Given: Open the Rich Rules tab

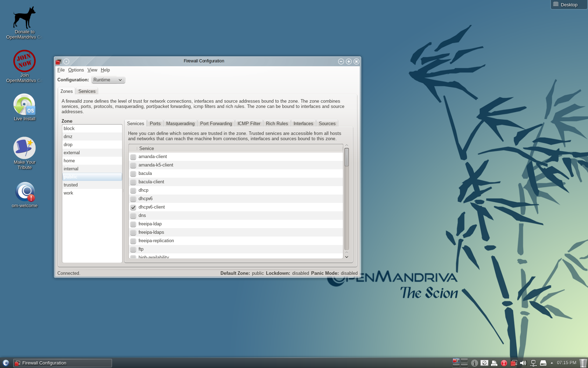Looking at the screenshot, I should point(277,123).
